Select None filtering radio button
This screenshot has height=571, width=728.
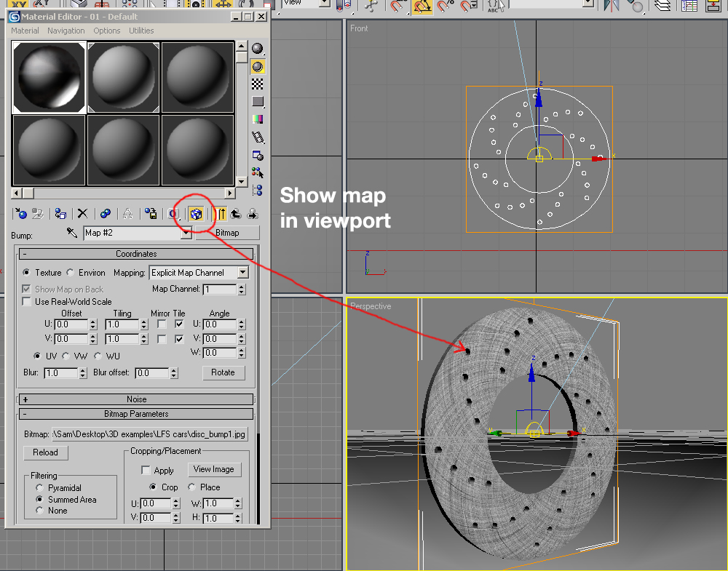39,510
